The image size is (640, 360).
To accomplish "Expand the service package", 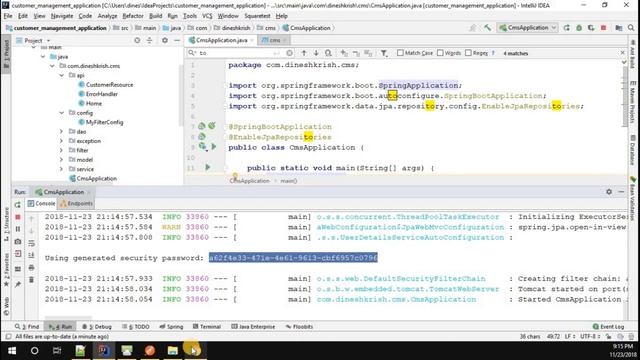I will tap(62, 169).
